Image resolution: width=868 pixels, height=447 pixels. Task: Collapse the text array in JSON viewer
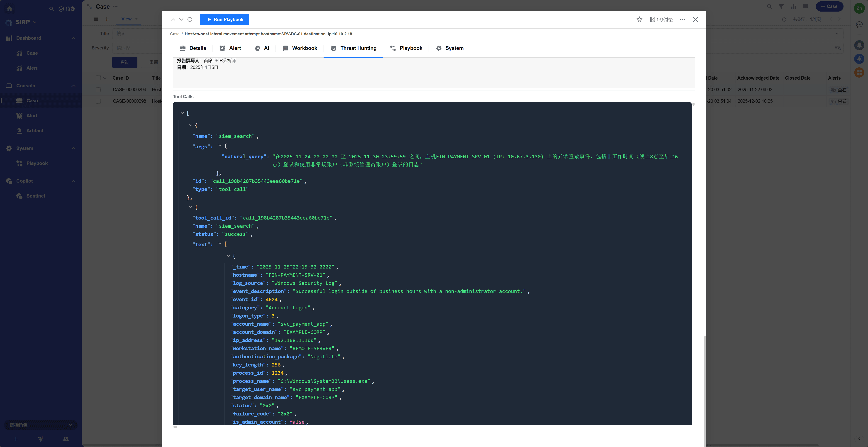coord(220,243)
